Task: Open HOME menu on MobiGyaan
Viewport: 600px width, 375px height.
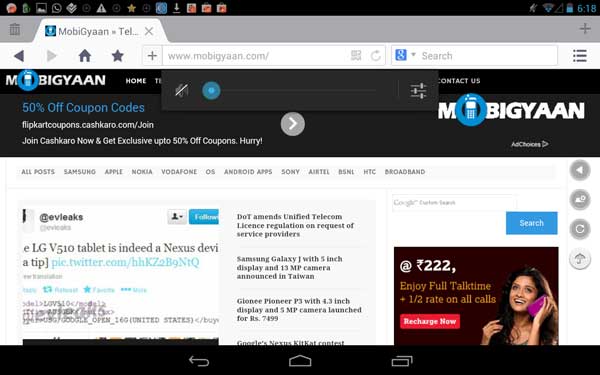Action: [136, 81]
